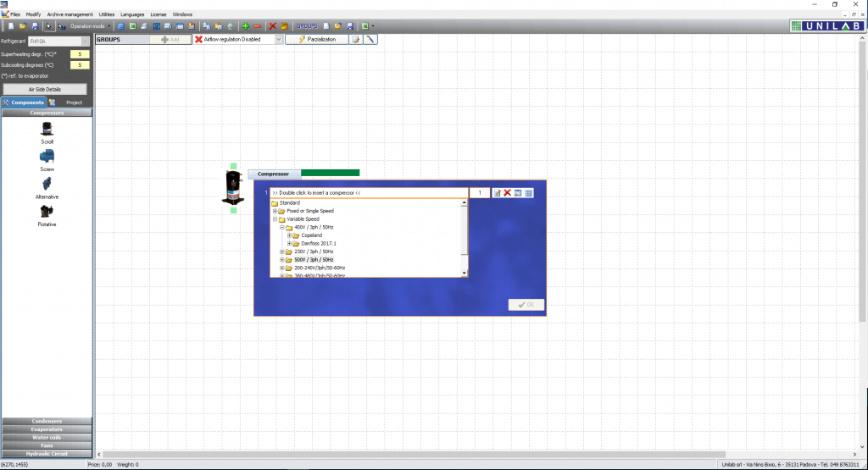Screen dimensions: 868x470
Task: Open the License menu
Action: tap(159, 14)
